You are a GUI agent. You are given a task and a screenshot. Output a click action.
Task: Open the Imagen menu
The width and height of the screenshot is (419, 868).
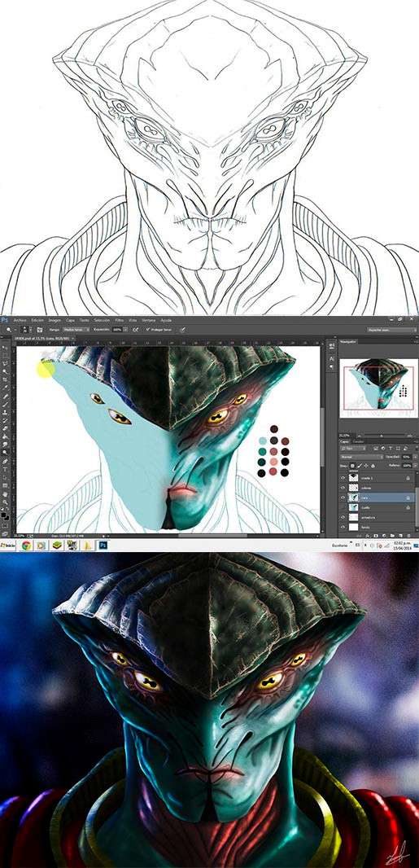click(x=55, y=320)
